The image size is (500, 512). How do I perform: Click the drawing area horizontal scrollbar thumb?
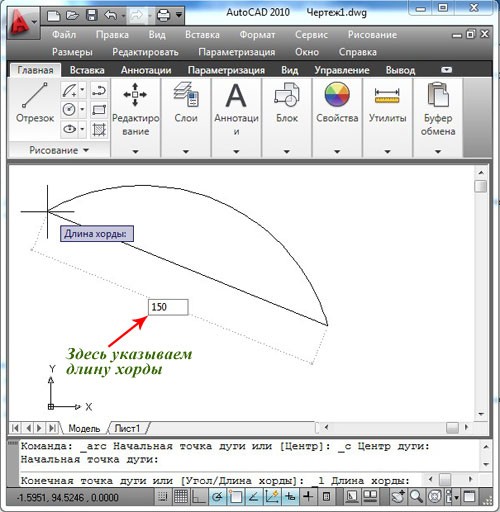point(452,427)
